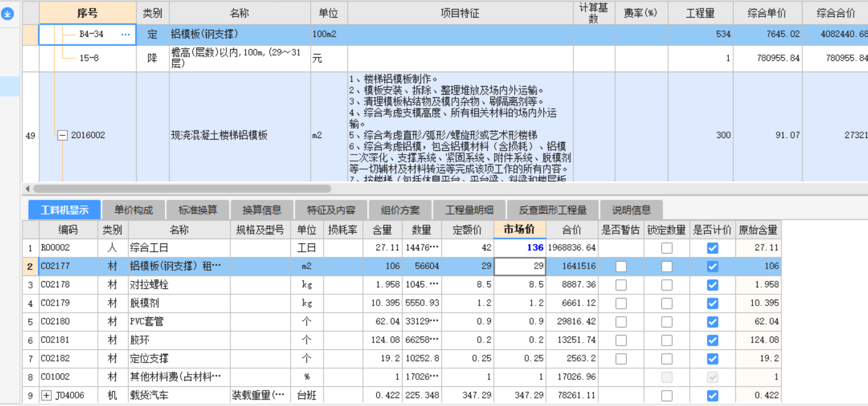868x406 pixels.
Task: Click the 定位支撑 name cell
Action: pos(179,358)
